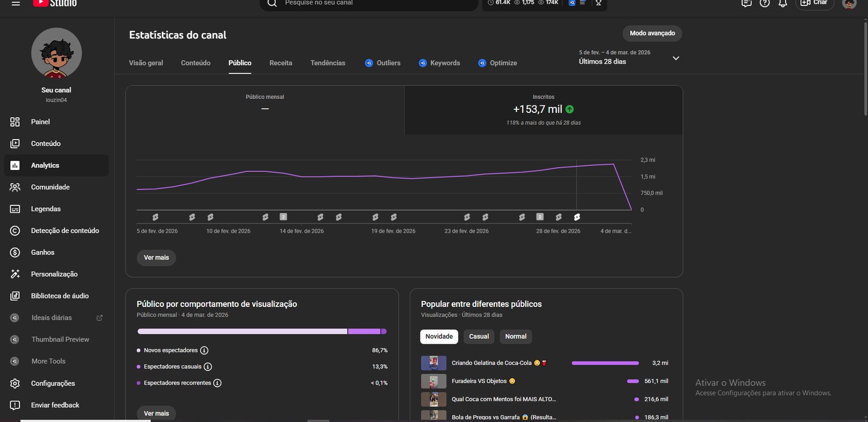Click Ver mais under the subscribers chart
The width and height of the screenshot is (868, 422).
click(x=156, y=257)
